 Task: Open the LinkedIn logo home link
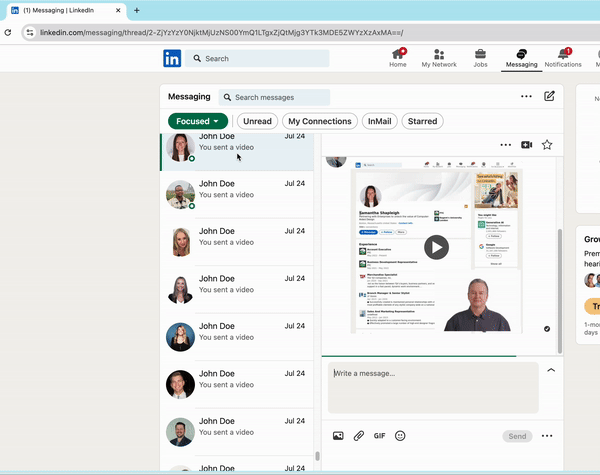(172, 59)
